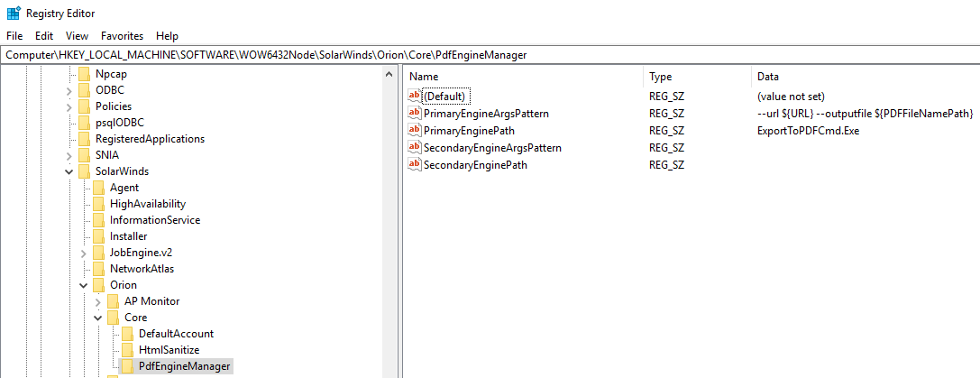Click the SecondaryEnginePath string value icon

415,165
